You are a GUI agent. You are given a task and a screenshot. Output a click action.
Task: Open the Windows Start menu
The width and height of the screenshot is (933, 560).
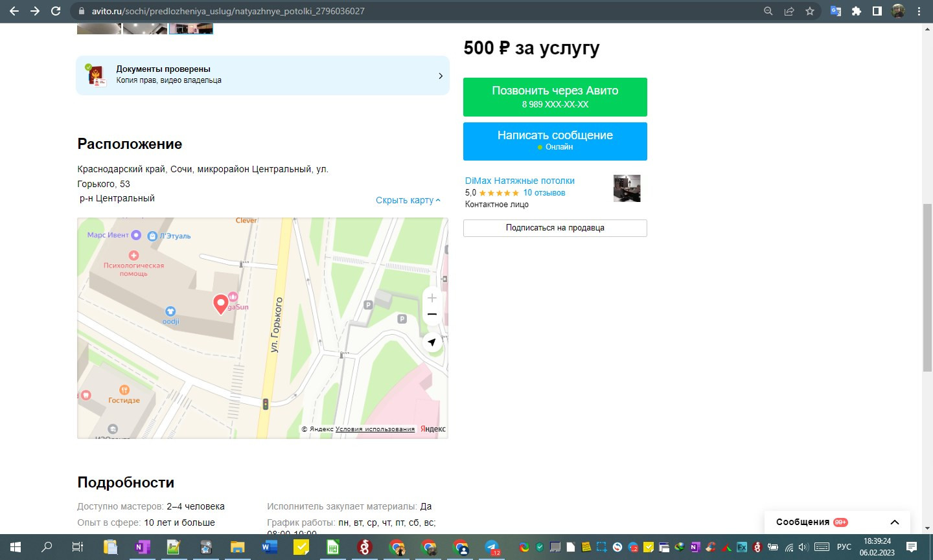pos(16,547)
